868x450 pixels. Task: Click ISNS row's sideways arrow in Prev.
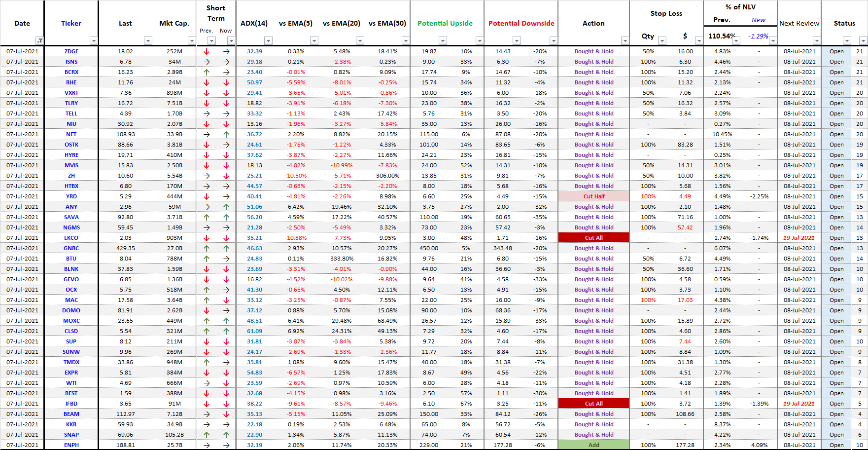(x=207, y=62)
